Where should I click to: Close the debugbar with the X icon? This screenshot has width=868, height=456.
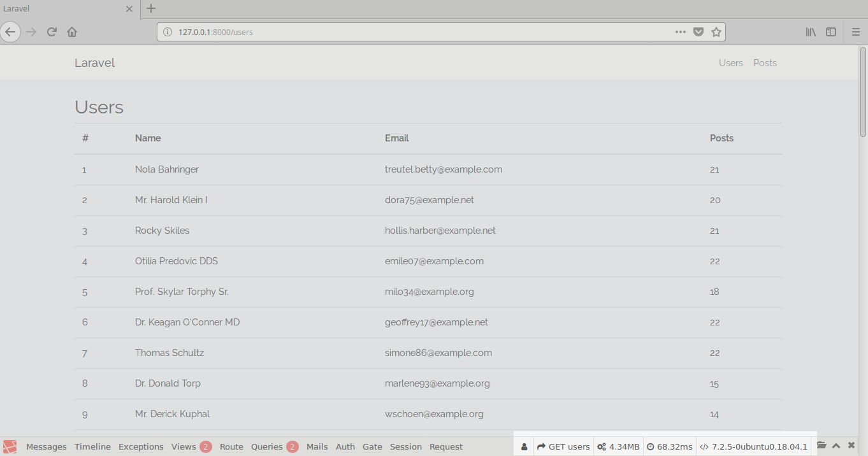851,446
